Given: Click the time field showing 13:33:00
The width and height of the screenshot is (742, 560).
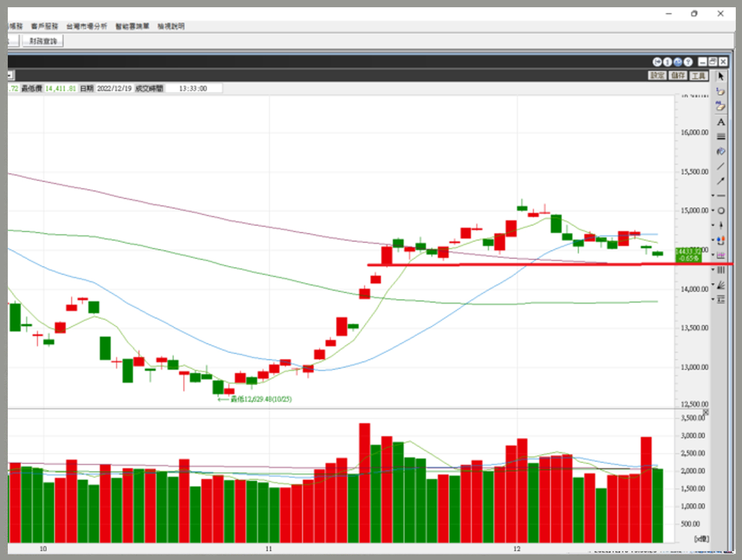Looking at the screenshot, I should tap(193, 89).
